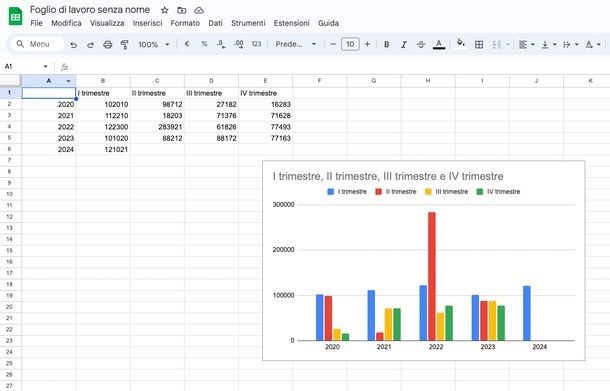Viewport: 610px width, 391px height.
Task: Click cell containing 283921
Action: (157, 127)
